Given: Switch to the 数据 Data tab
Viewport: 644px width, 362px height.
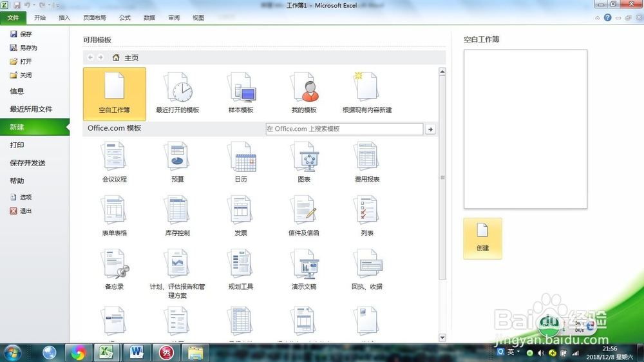Looking at the screenshot, I should pos(149,17).
